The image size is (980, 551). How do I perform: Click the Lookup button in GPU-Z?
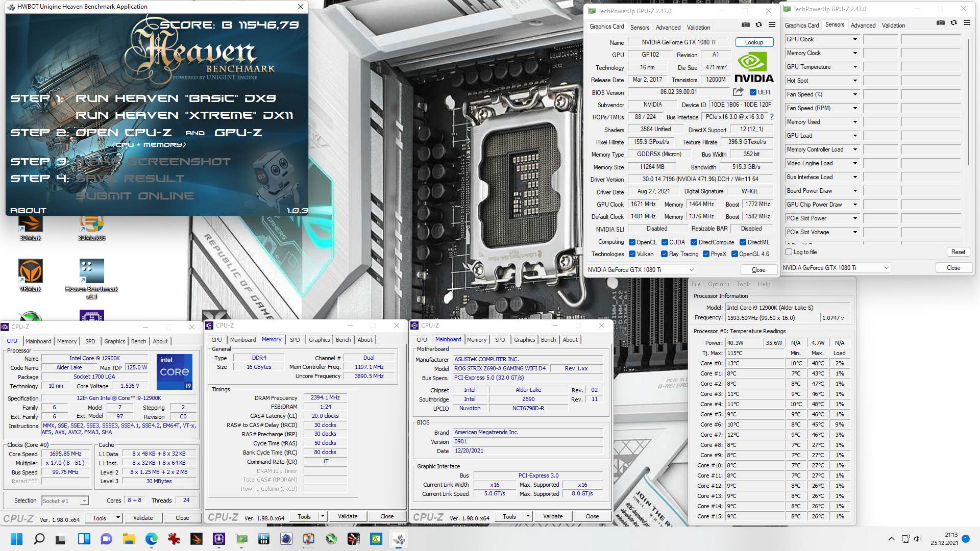click(x=754, y=42)
